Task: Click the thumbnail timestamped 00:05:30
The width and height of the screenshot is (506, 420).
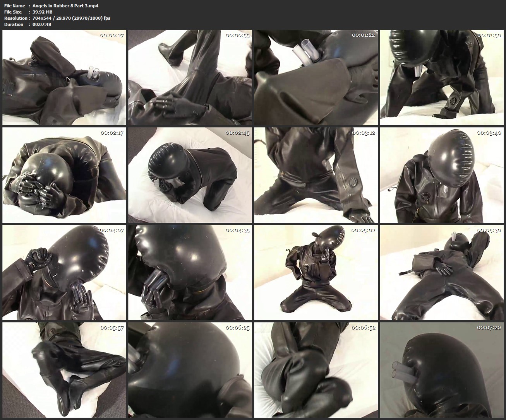Action: [442, 273]
